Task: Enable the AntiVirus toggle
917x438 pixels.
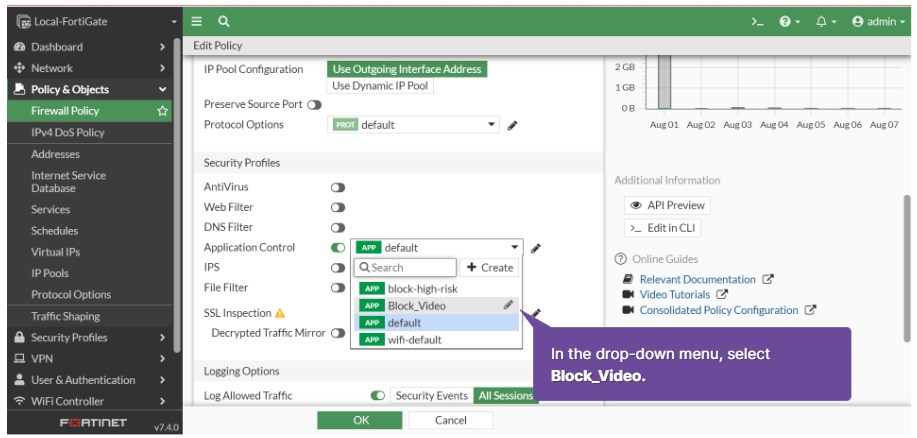Action: pos(338,188)
